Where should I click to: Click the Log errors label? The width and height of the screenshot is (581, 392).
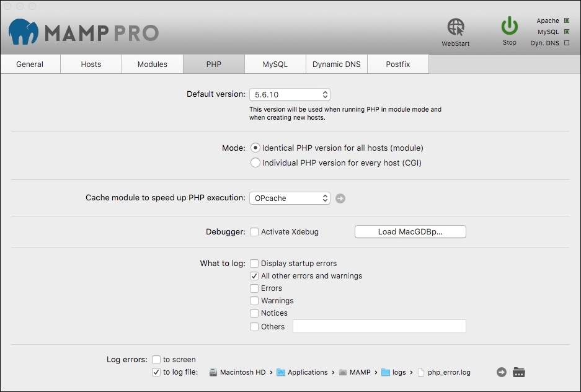coord(127,360)
